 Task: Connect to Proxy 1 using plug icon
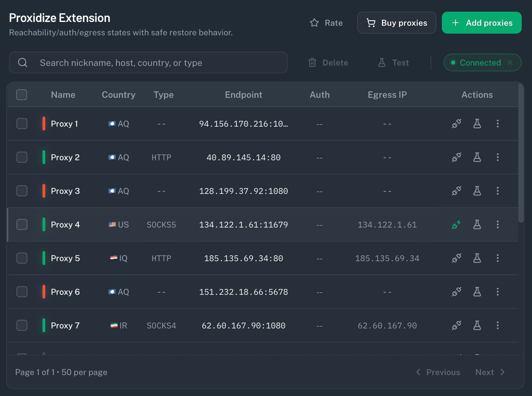456,124
